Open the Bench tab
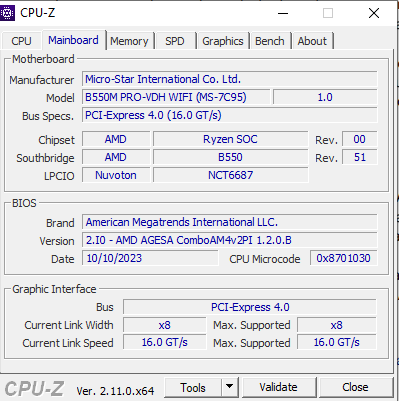The height and width of the screenshot is (401, 399). [x=270, y=41]
